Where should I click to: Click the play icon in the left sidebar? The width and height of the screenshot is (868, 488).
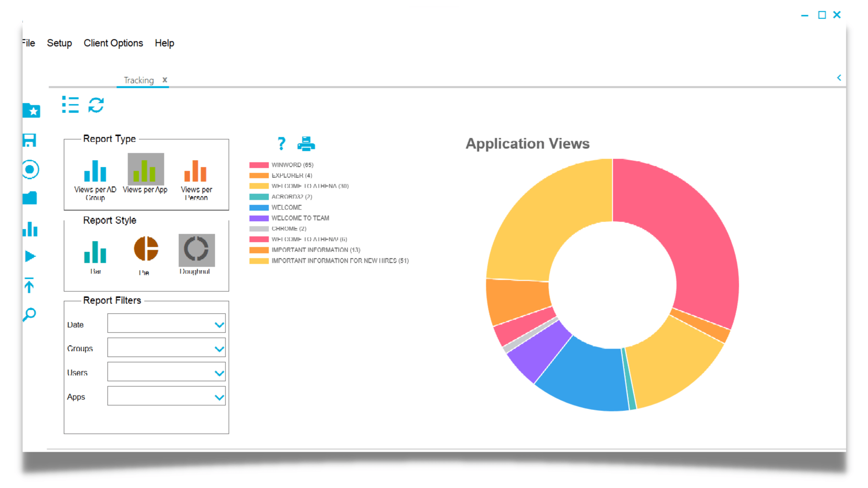pos(29,256)
